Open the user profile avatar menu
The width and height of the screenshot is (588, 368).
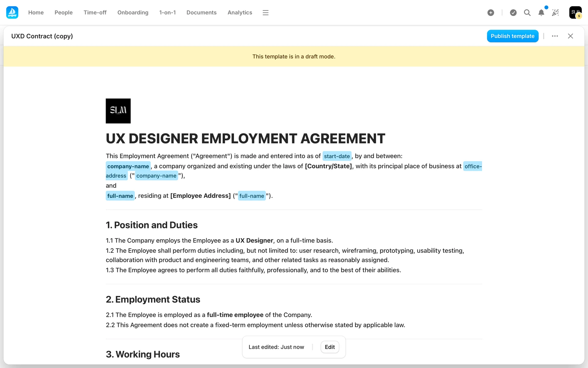pyautogui.click(x=575, y=13)
